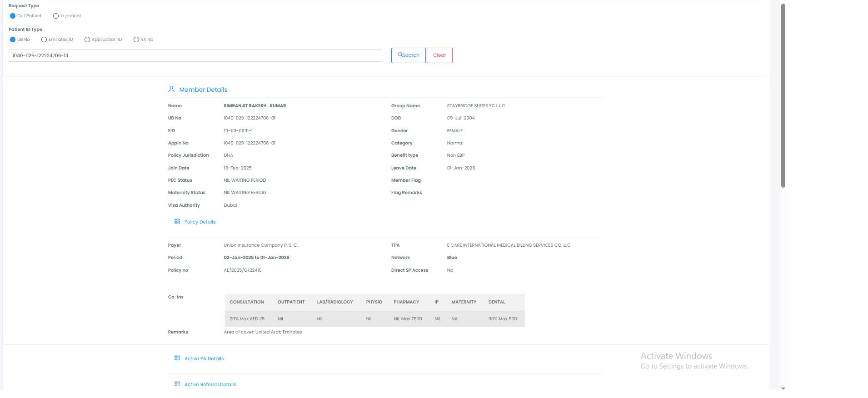Click the NIL value under IP

pyautogui.click(x=438, y=319)
